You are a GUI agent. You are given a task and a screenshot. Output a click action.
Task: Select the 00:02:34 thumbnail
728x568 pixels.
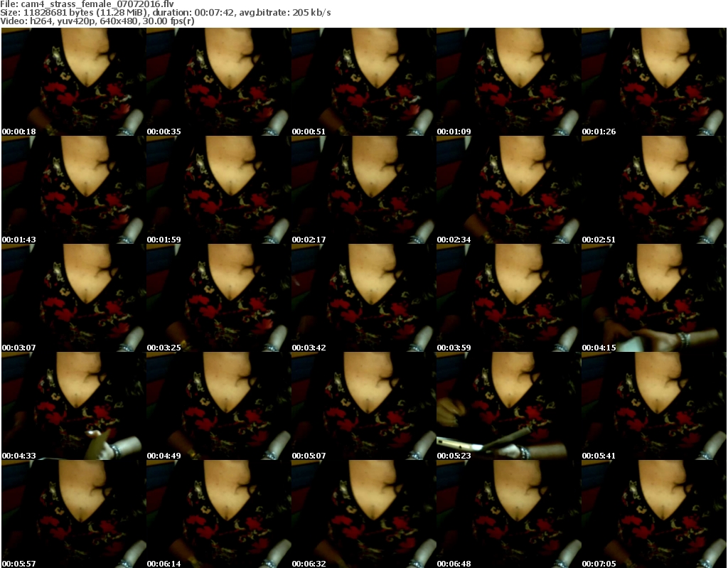point(508,190)
